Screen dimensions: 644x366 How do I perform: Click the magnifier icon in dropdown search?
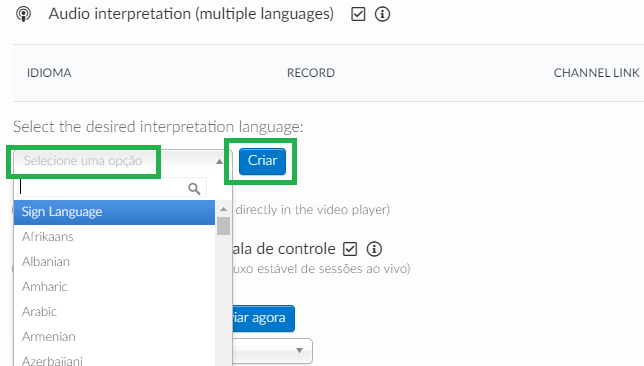(194, 189)
